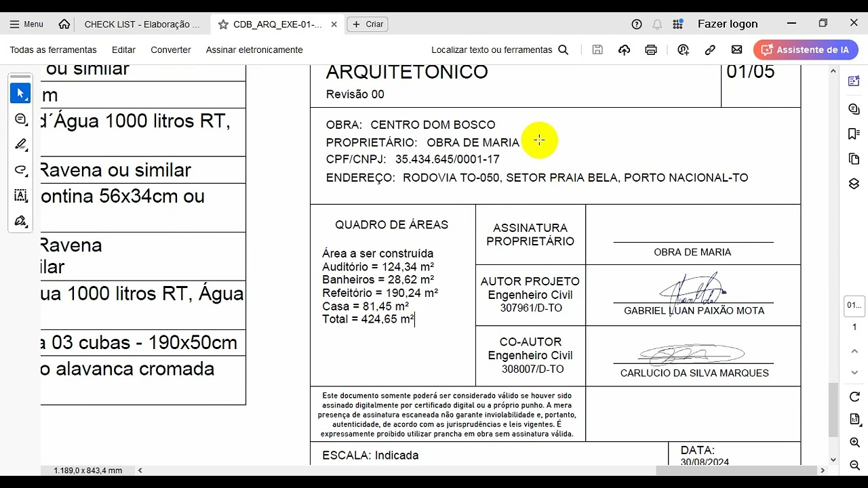Open the Adobe apps grid icon

pyautogui.click(x=678, y=24)
